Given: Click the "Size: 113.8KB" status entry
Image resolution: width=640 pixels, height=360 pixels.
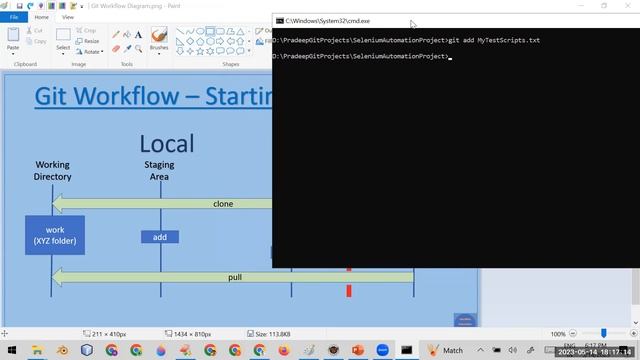Looking at the screenshot, I should pyautogui.click(x=269, y=334).
